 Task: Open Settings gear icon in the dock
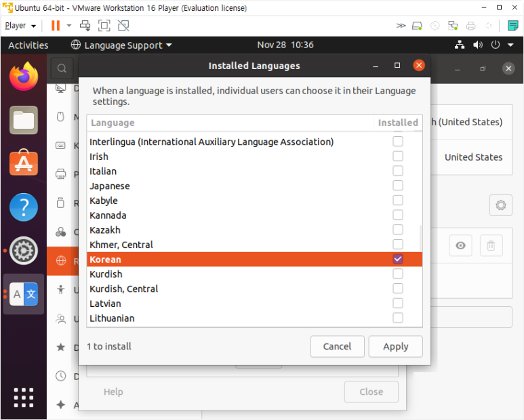24,251
